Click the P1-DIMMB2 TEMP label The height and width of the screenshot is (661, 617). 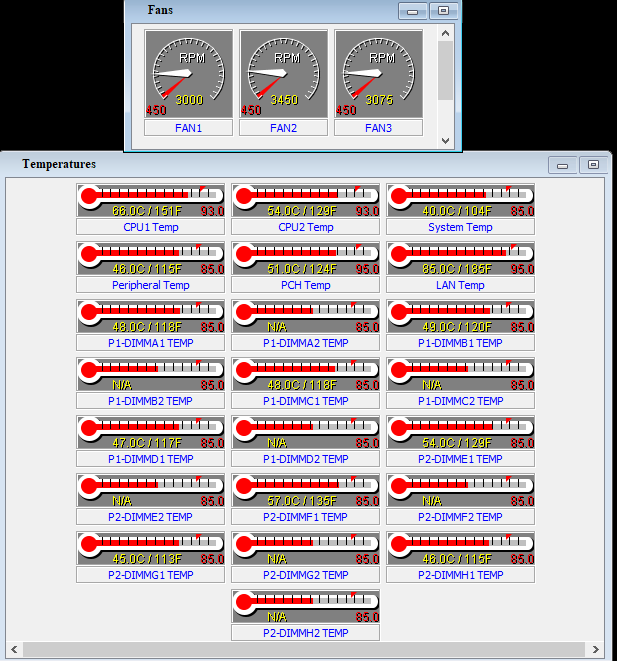(150, 401)
